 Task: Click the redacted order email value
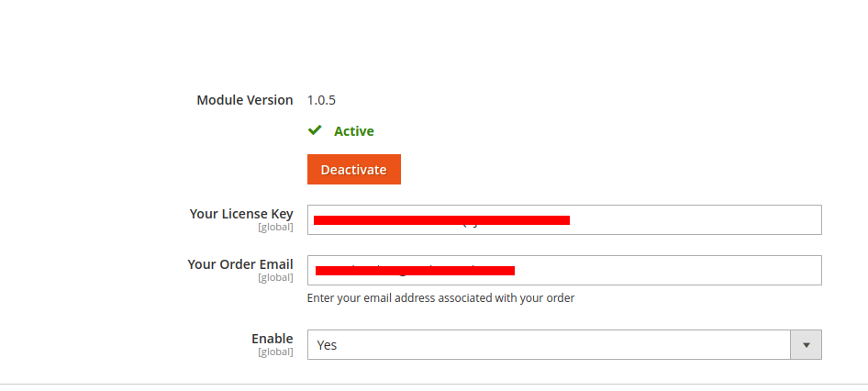(415, 270)
